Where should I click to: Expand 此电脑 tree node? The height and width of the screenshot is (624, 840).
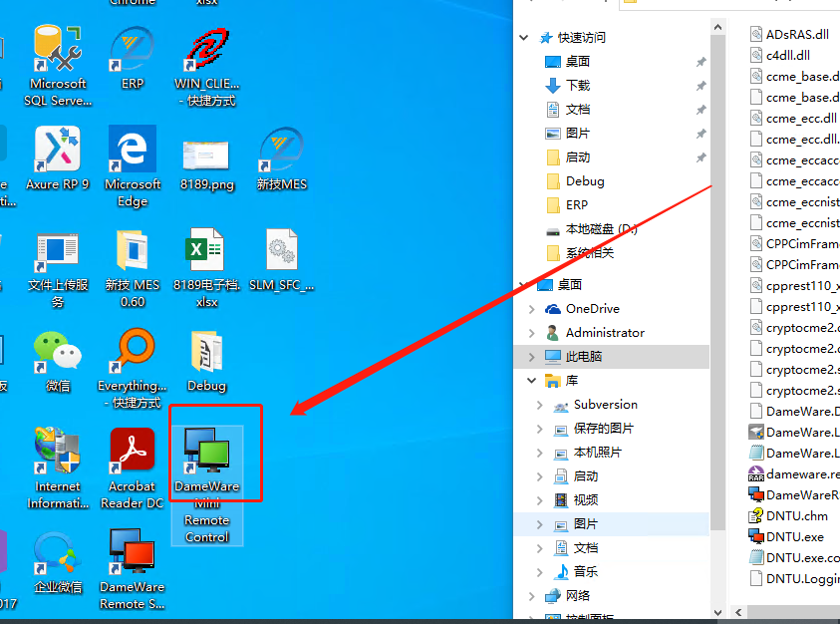tap(531, 357)
